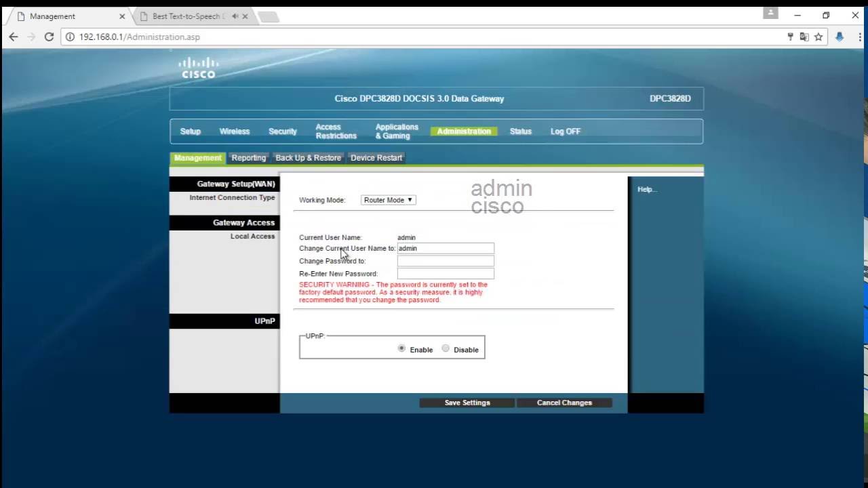
Task: Click the blue download extension icon
Action: click(840, 37)
